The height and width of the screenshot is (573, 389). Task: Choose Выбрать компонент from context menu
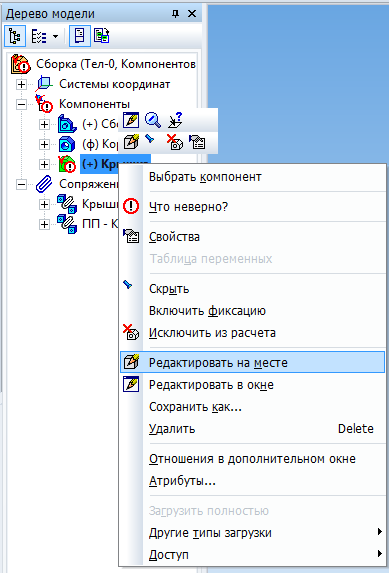point(253,177)
